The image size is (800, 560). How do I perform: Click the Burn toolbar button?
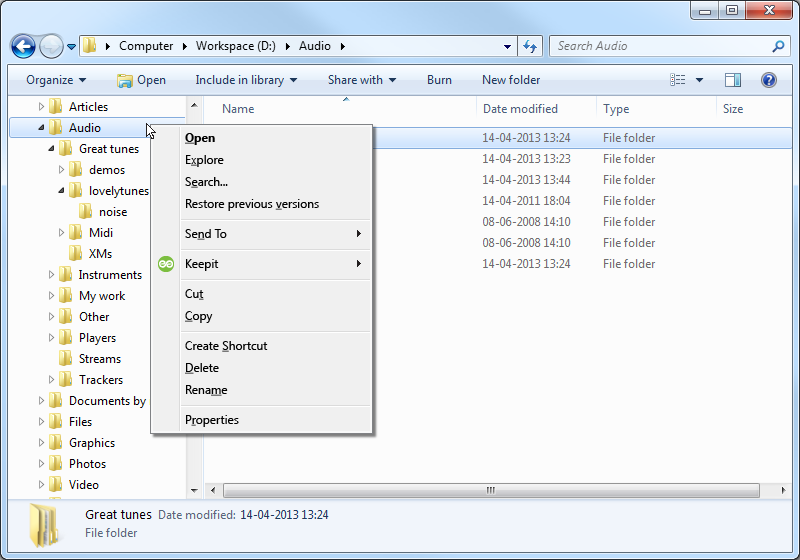pos(439,80)
